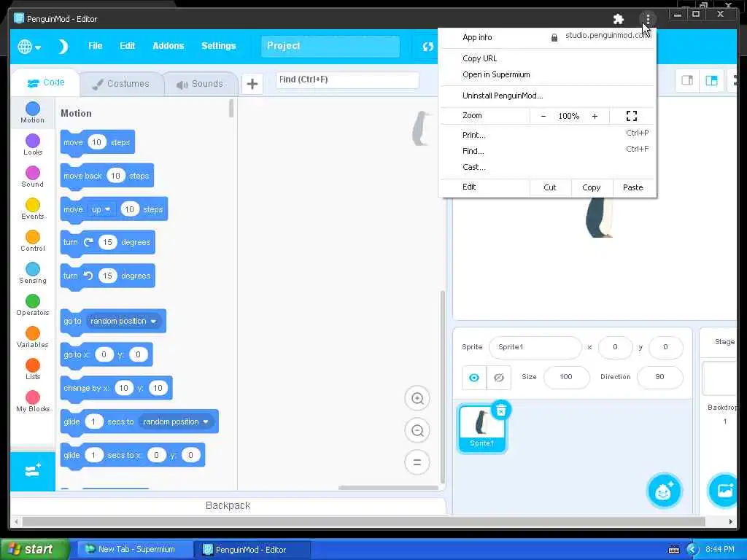Open the language globe menu

point(28,46)
